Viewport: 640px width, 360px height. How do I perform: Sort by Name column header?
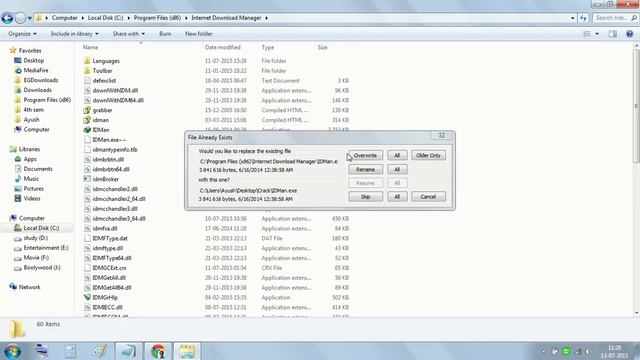[x=91, y=47]
